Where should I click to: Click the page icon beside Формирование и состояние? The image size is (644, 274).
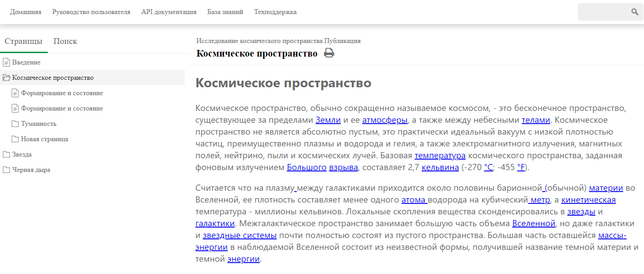click(x=14, y=93)
